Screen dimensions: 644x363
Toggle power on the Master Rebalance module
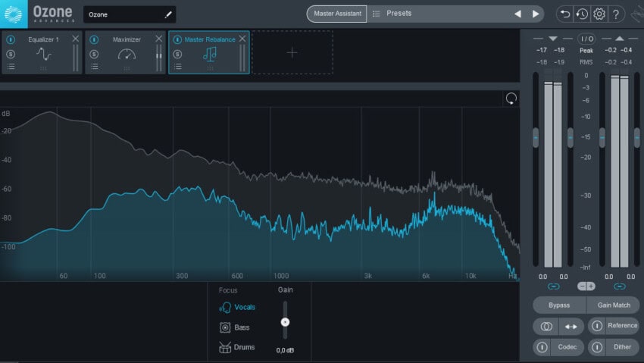[x=177, y=39]
